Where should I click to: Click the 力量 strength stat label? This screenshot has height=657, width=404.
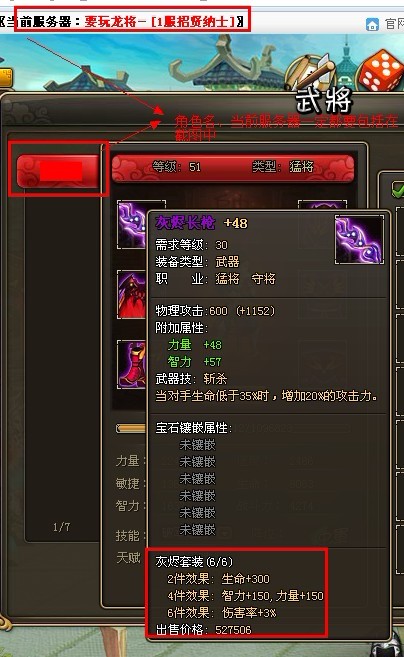[x=128, y=461]
